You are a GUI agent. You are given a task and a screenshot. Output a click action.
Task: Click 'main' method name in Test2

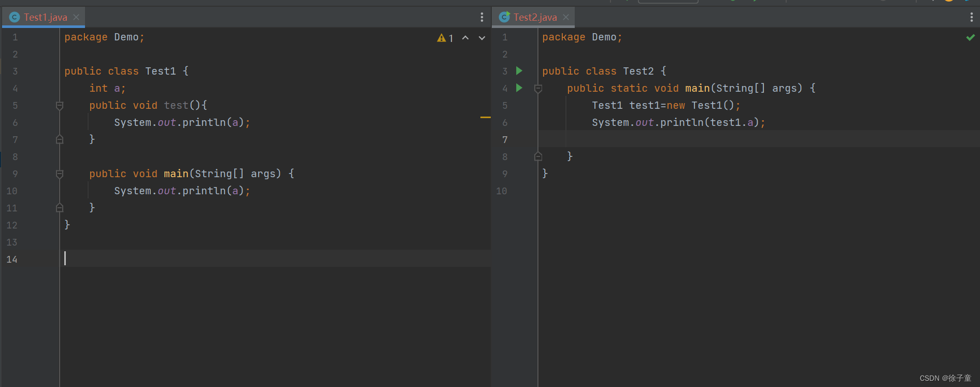[x=698, y=88]
